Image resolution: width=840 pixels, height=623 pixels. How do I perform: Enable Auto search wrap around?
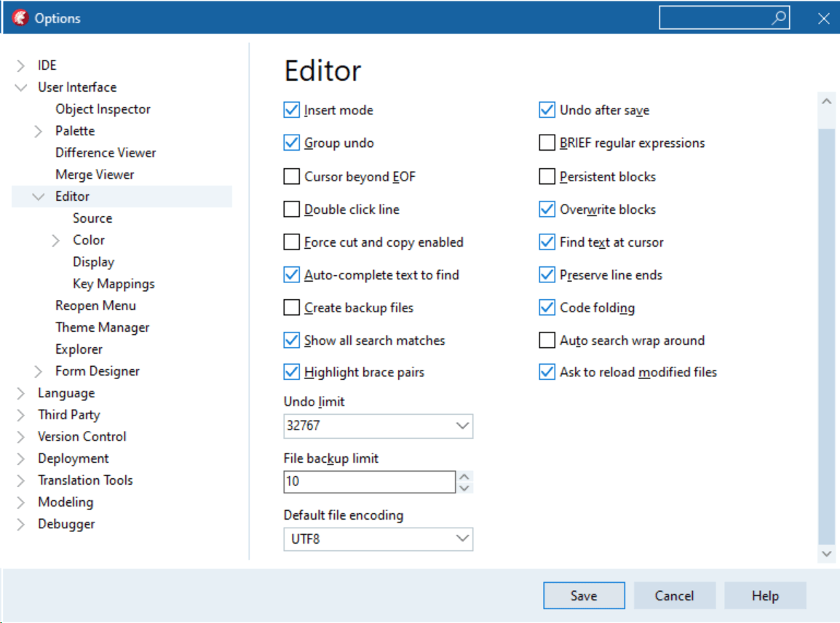tap(546, 340)
